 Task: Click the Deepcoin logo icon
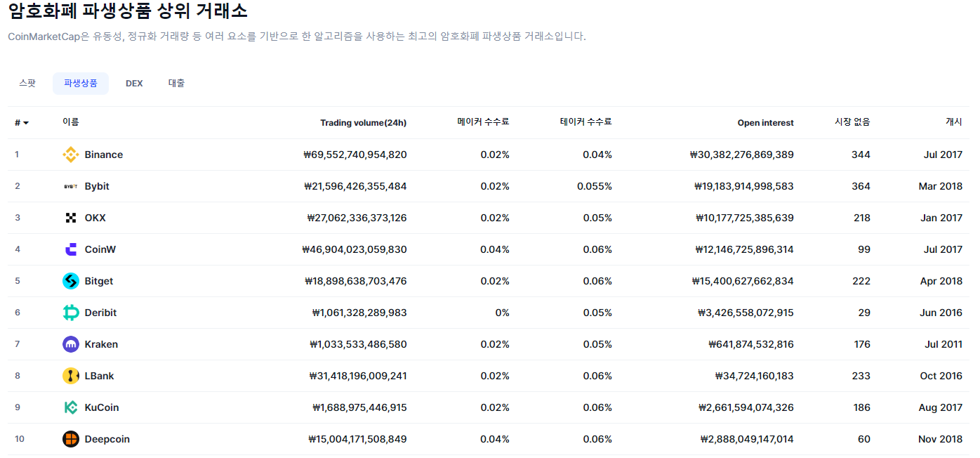tap(69, 438)
